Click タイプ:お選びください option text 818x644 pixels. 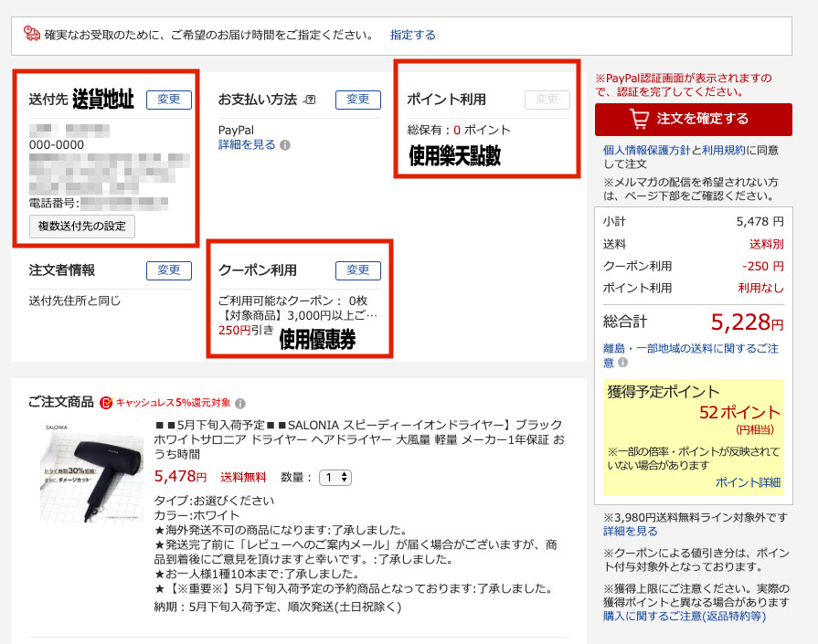coord(214,501)
